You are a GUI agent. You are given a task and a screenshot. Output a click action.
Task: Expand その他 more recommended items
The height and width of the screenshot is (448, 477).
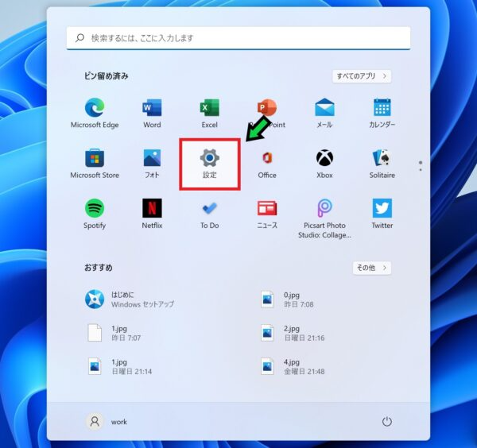(372, 268)
